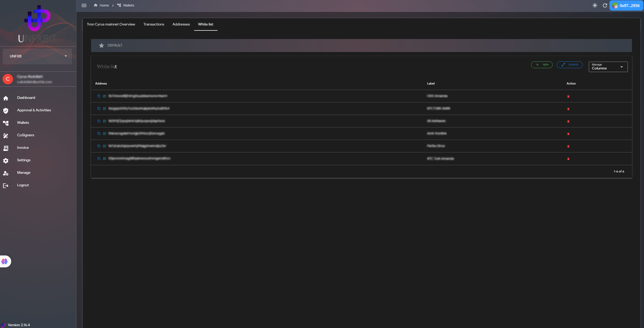Open external link icon in second row
The image size is (644, 328).
tap(104, 108)
